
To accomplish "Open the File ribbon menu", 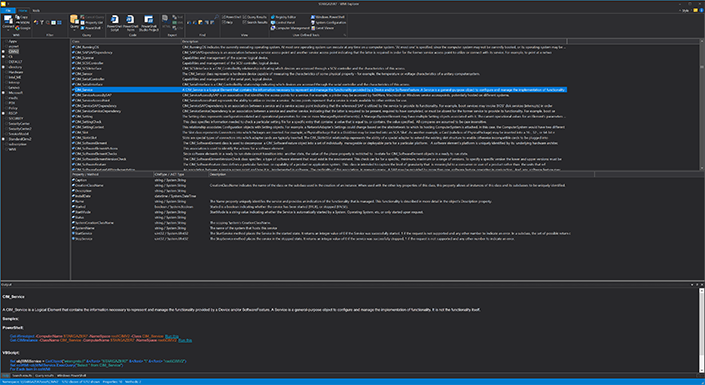I will coord(8,10).
